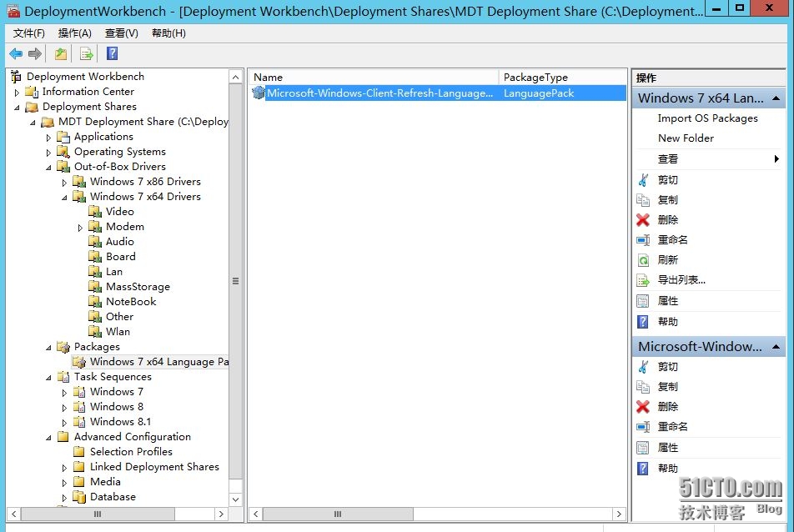Select the Board driver folder

tap(120, 257)
